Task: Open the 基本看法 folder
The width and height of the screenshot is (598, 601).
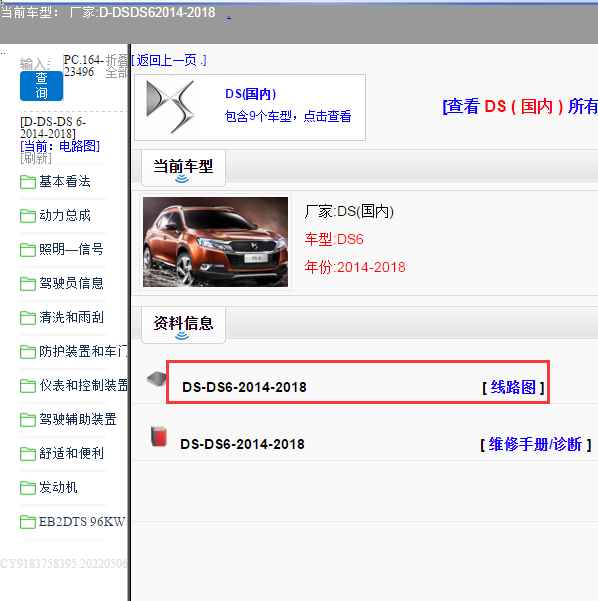Action: coord(65,182)
